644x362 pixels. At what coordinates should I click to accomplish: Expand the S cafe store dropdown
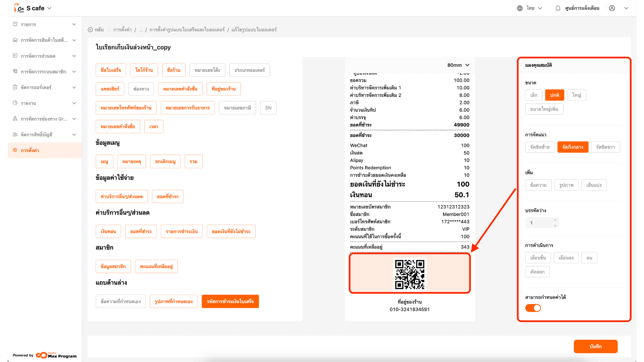pyautogui.click(x=49, y=8)
